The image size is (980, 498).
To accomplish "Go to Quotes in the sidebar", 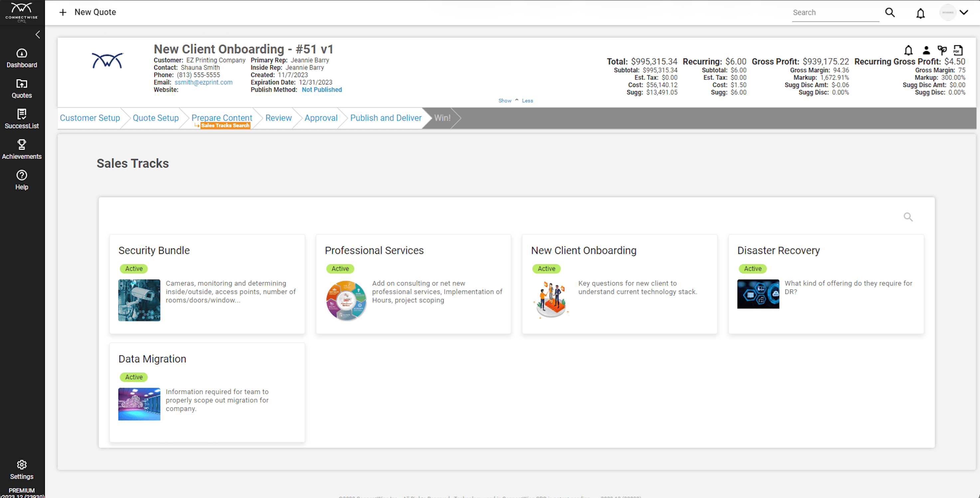I will click(x=22, y=88).
